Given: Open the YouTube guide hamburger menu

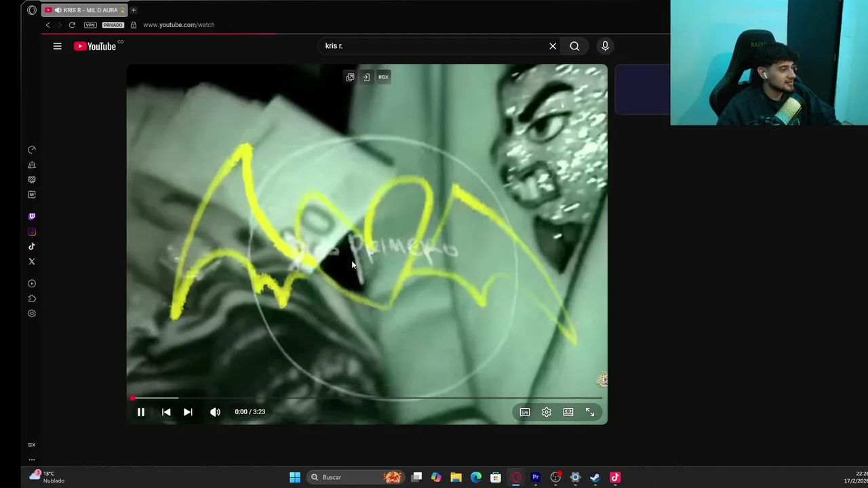Looking at the screenshot, I should pyautogui.click(x=58, y=46).
